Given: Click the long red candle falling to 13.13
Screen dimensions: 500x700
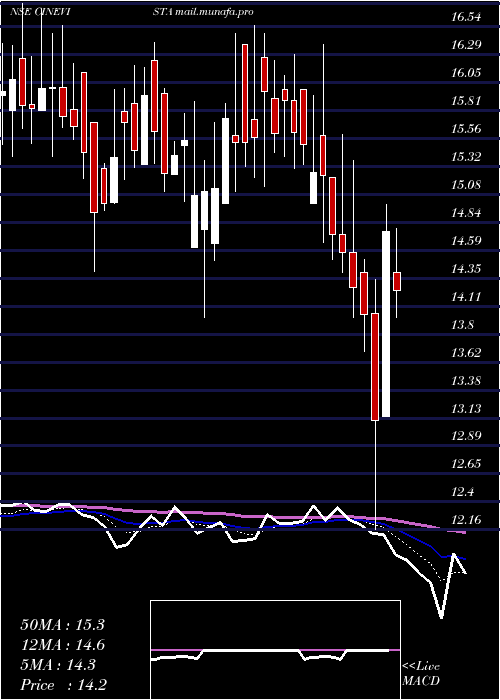Looking at the screenshot, I should tap(375, 367).
